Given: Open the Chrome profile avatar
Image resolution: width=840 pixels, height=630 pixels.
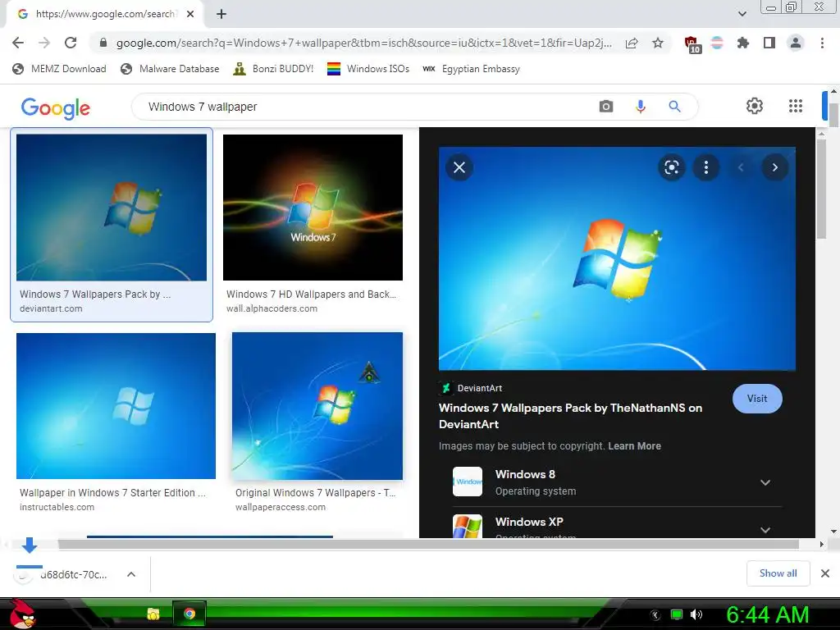Looking at the screenshot, I should (796, 43).
